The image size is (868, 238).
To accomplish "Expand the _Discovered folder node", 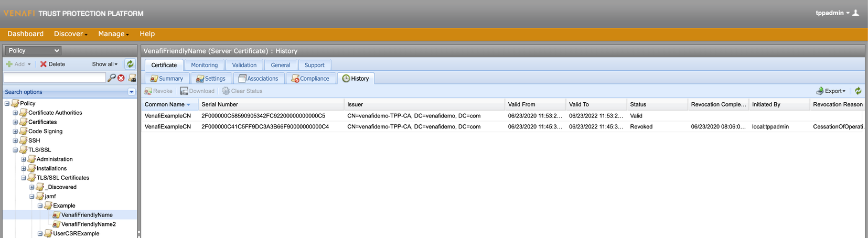I will pos(32,187).
